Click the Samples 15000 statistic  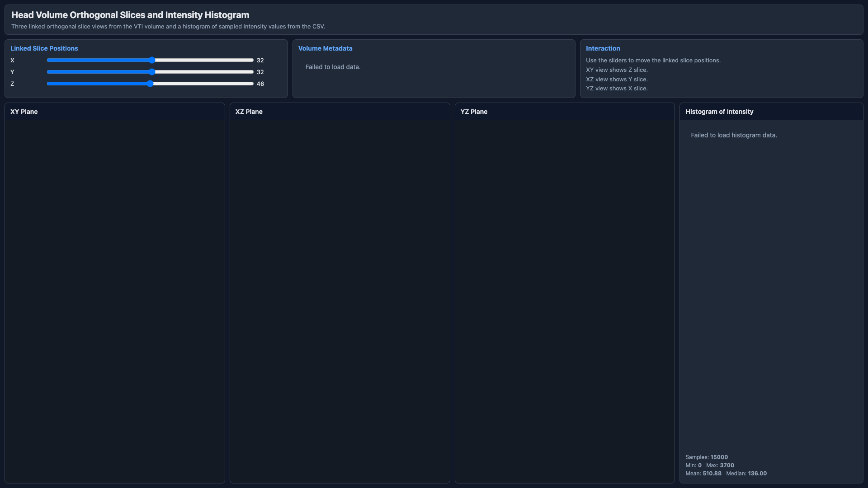click(707, 457)
